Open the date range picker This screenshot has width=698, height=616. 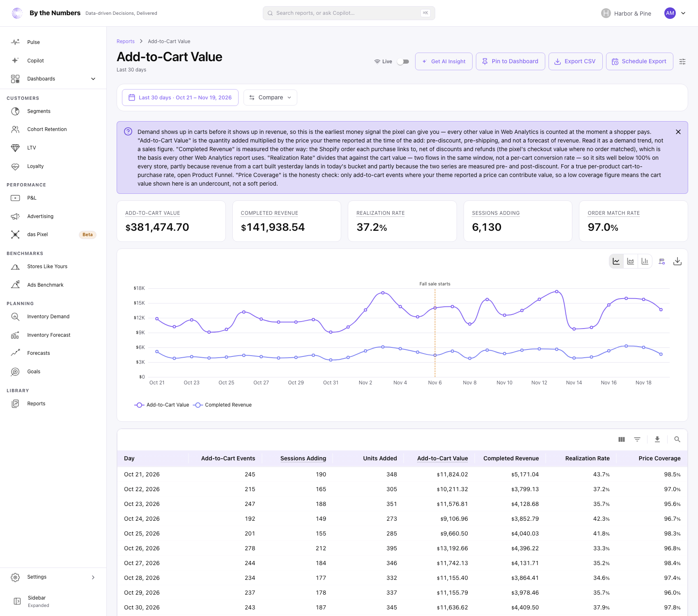180,97
